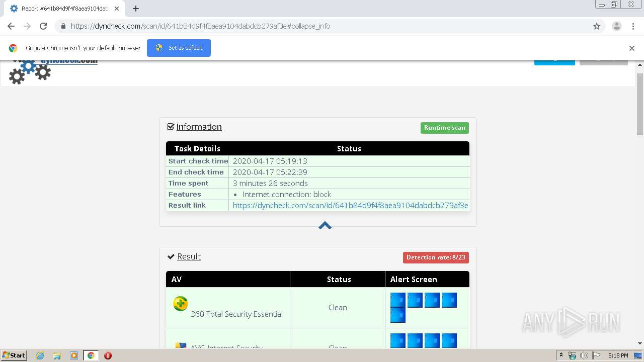Click the page vertical scrollbar thumb
This screenshot has height=362, width=644.
(640, 104)
